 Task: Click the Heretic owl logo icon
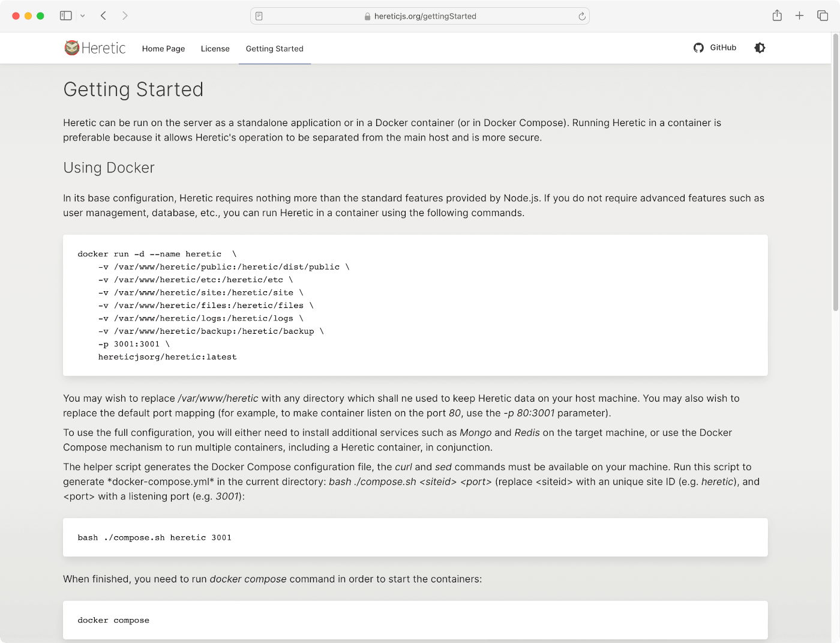tap(72, 48)
